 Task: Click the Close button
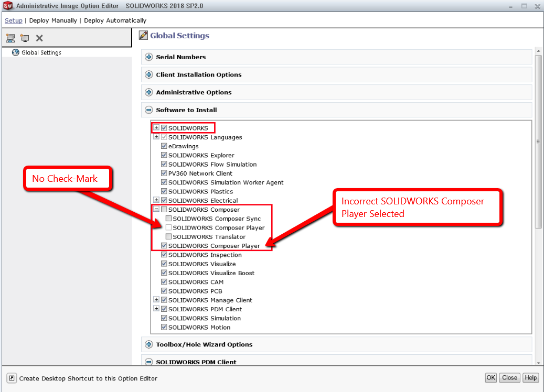pyautogui.click(x=509, y=378)
